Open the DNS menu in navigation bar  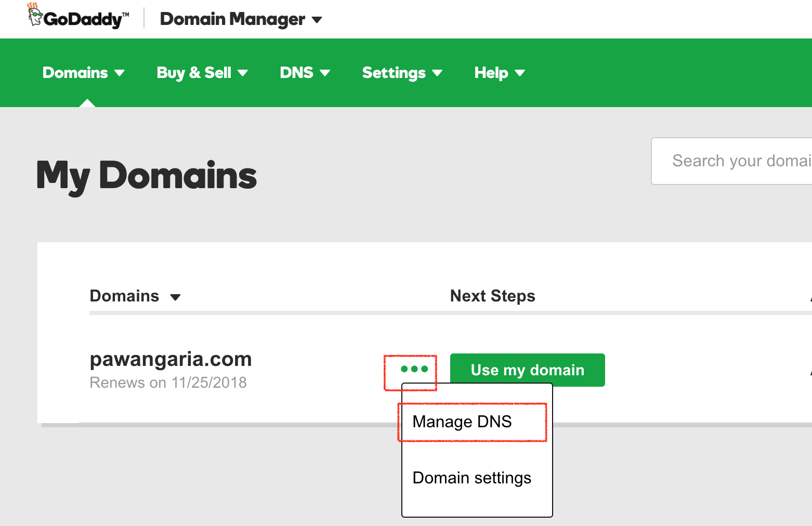click(x=305, y=73)
